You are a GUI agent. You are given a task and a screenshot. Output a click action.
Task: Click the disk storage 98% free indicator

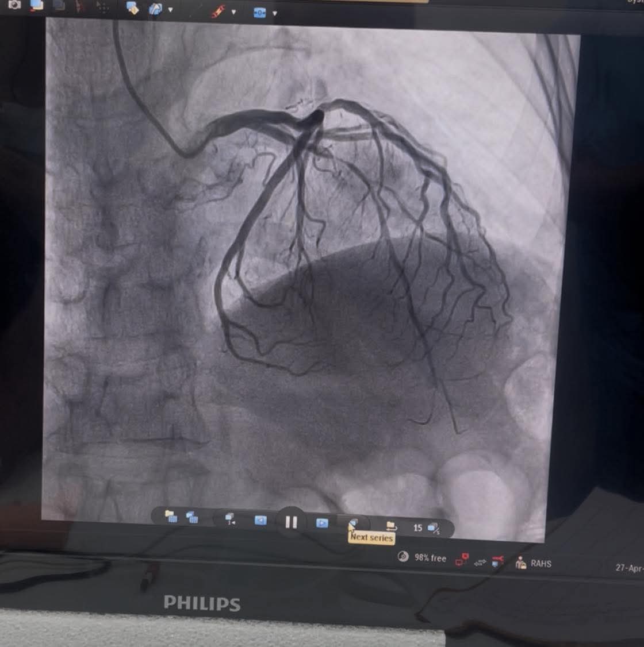tap(403, 557)
